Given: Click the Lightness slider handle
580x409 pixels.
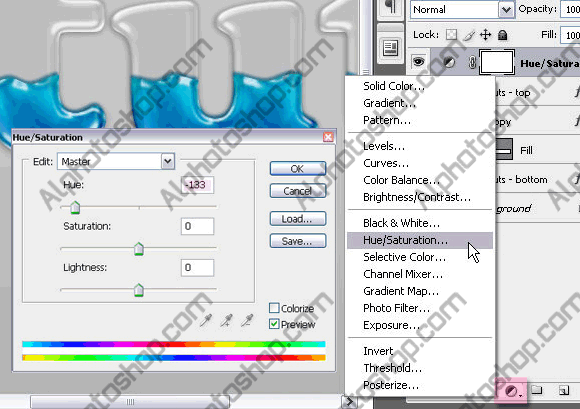Looking at the screenshot, I should pyautogui.click(x=139, y=290).
